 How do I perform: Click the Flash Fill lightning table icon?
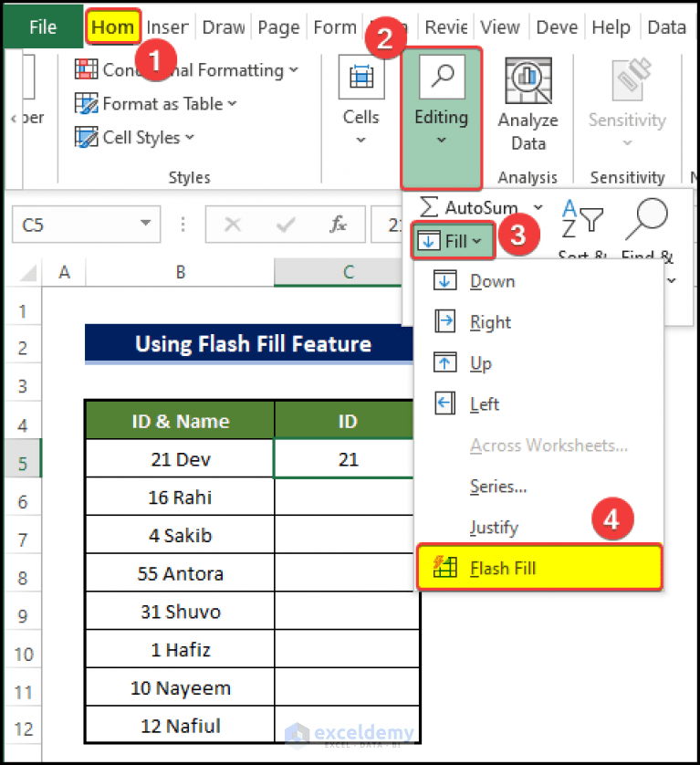[444, 567]
